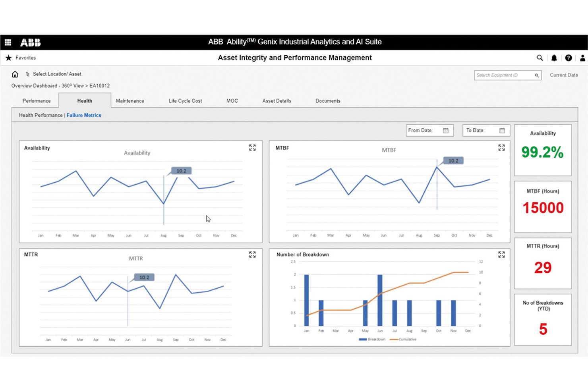Image resolution: width=588 pixels, height=392 pixels.
Task: Click the Jun label on MTTR chart axis
Action: point(128,340)
